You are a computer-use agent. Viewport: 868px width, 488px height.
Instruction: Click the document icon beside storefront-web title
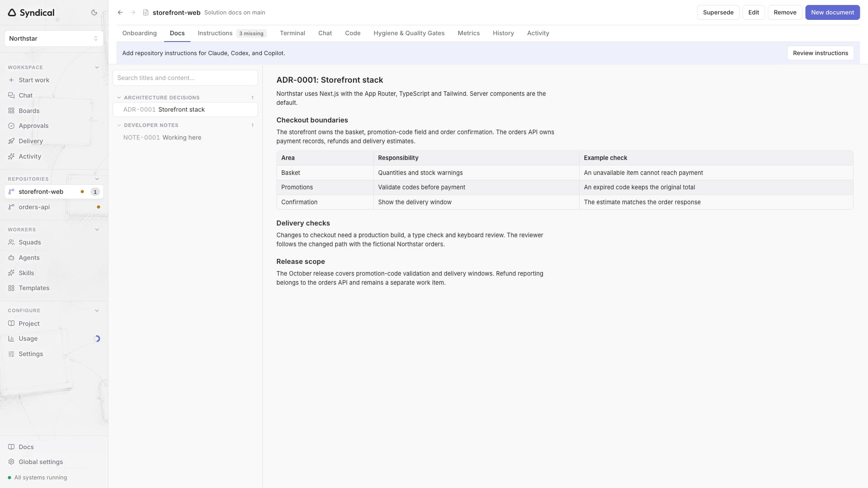(x=146, y=13)
